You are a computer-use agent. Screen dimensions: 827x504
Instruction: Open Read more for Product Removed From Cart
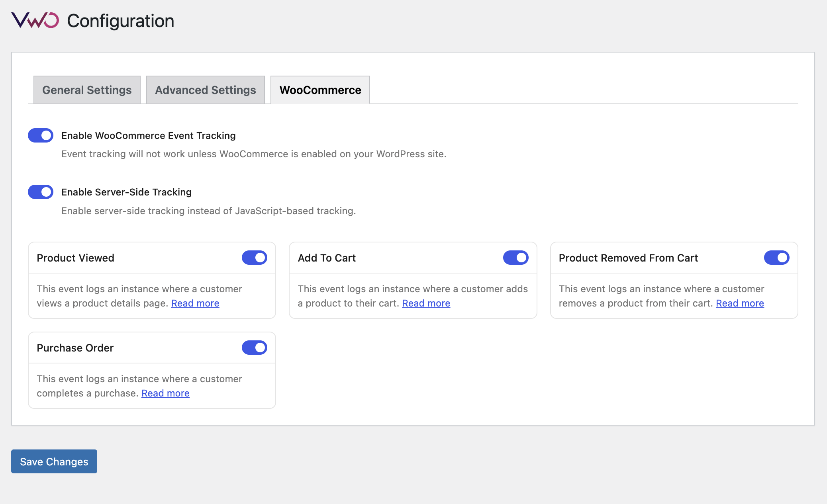(740, 303)
